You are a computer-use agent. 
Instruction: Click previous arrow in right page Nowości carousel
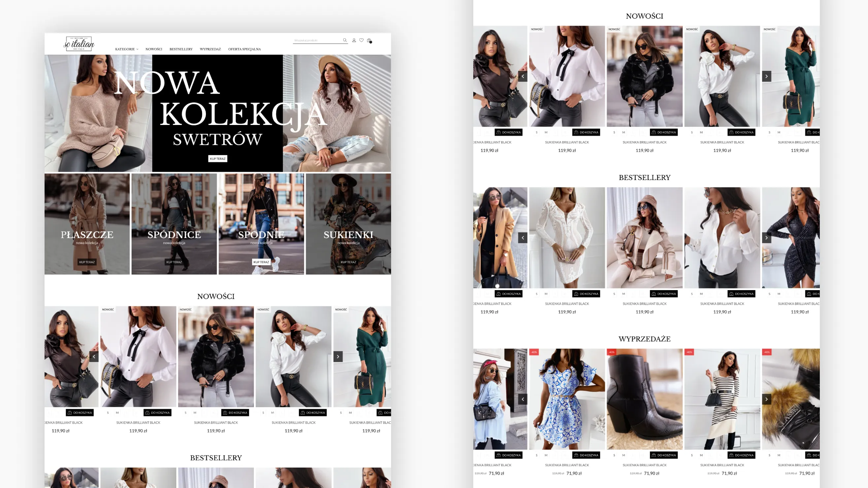[523, 76]
